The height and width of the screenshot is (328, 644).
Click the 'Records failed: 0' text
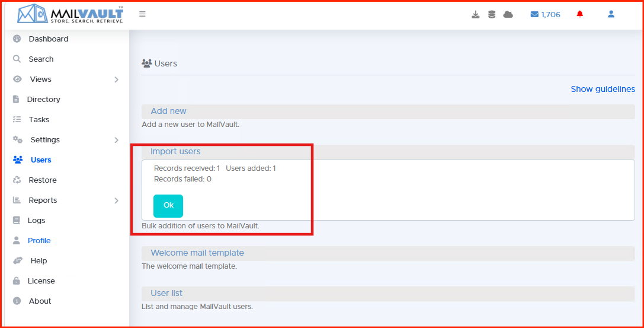[182, 179]
